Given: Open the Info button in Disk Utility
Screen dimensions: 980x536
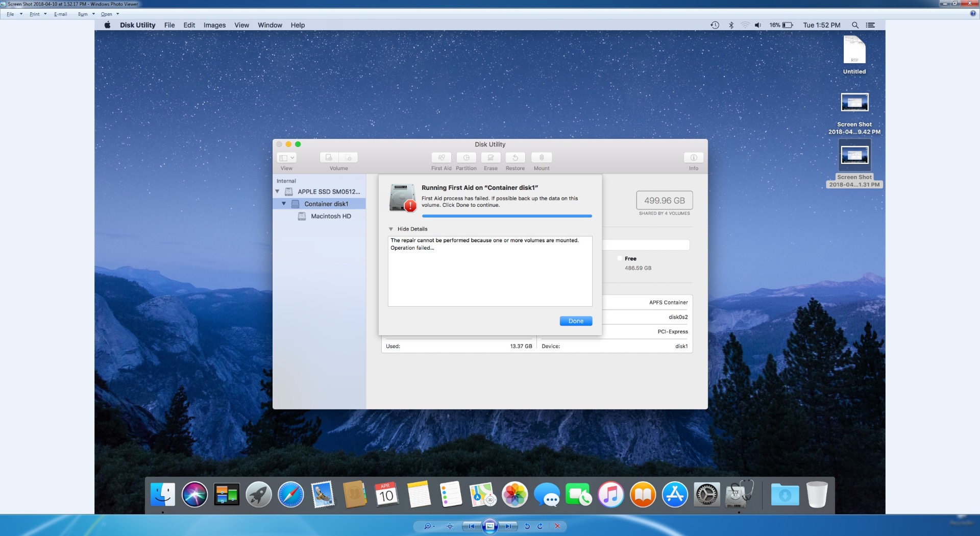Looking at the screenshot, I should point(693,158).
